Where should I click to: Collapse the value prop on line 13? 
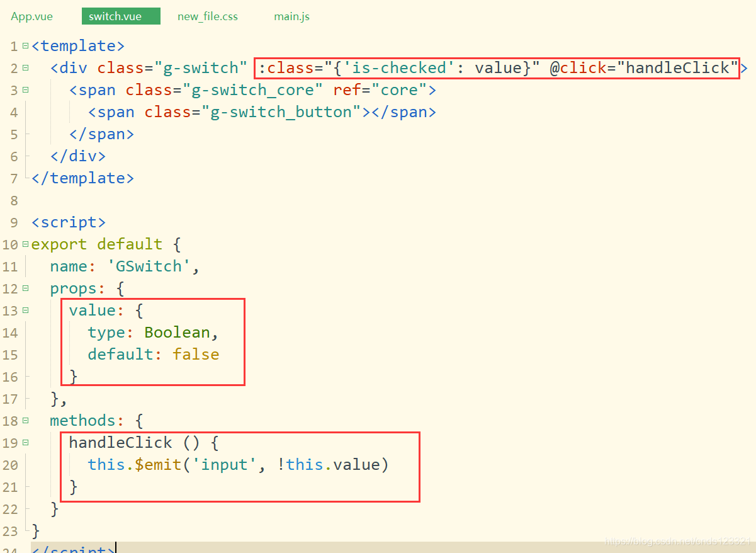coord(25,311)
